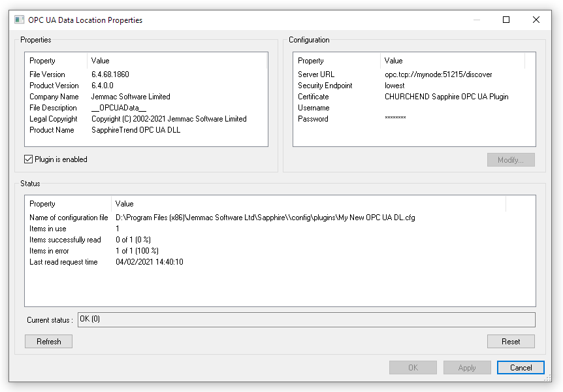Select the Certificate configuration row

414,97
